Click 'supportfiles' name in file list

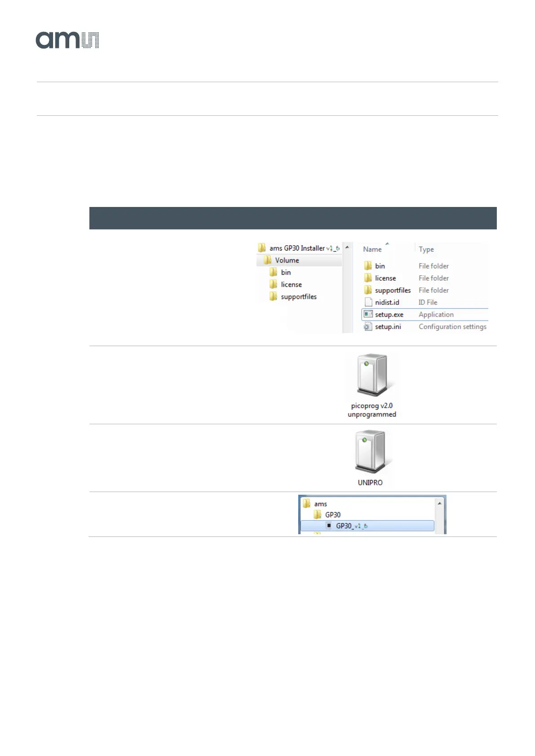[393, 290]
